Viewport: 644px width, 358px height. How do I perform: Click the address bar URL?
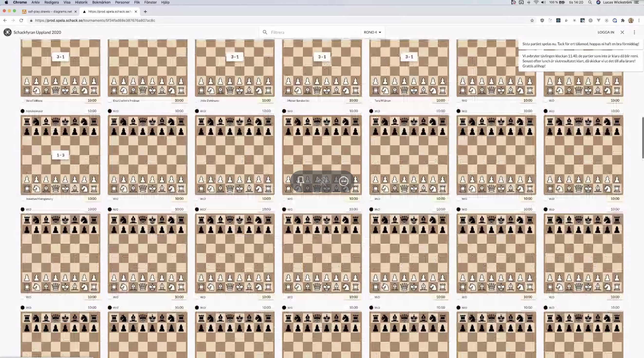tap(95, 20)
